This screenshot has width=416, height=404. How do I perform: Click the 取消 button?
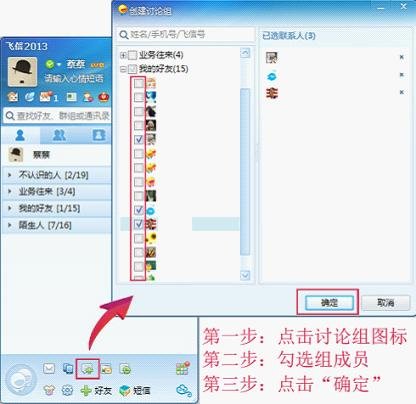[386, 303]
